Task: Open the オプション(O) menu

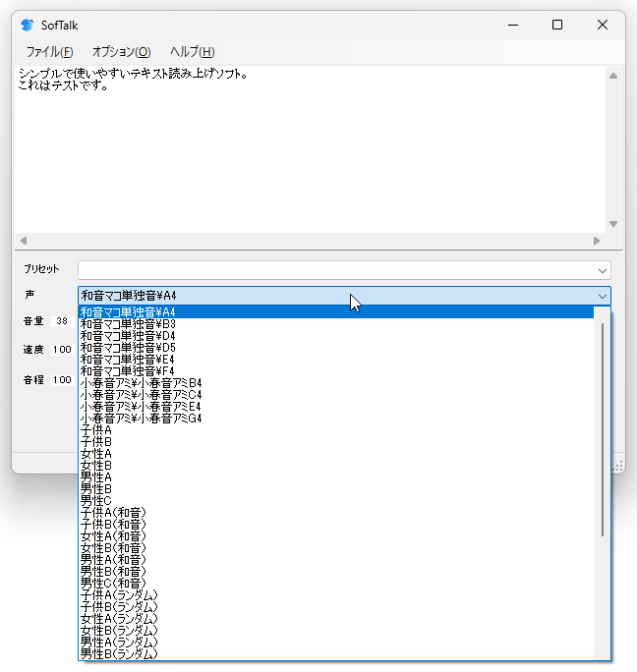Action: coord(121,52)
